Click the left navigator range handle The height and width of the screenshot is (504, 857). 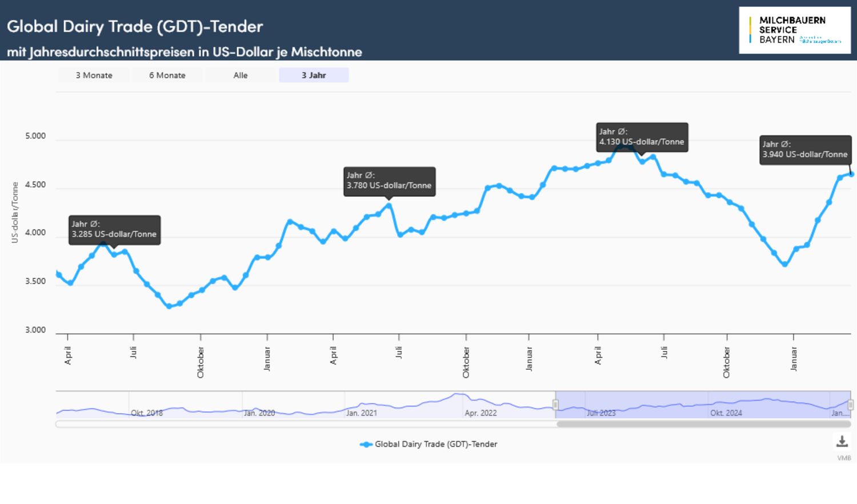tap(555, 405)
